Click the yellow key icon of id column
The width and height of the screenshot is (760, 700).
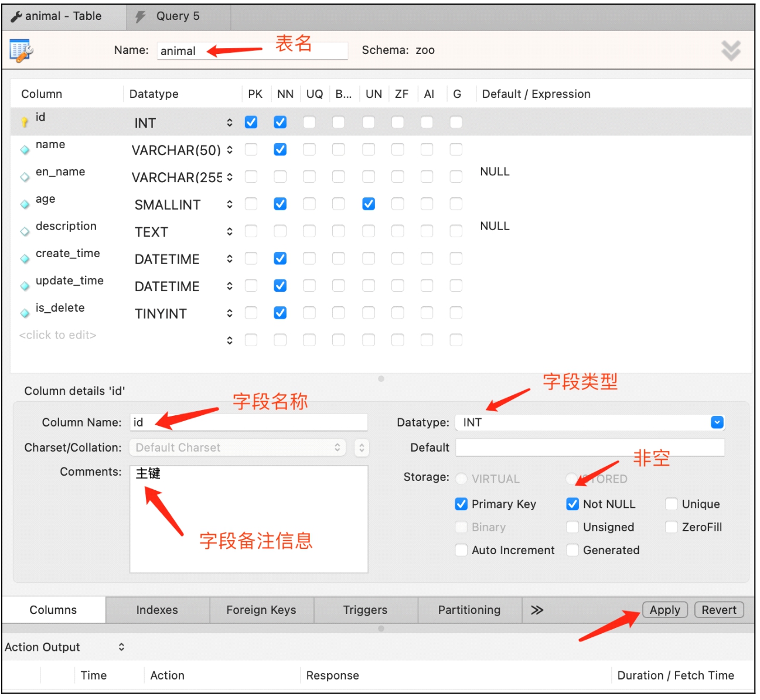[x=25, y=122]
